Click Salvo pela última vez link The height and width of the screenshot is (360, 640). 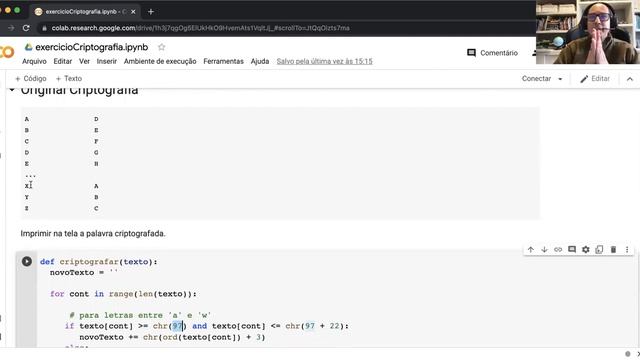pos(324,61)
